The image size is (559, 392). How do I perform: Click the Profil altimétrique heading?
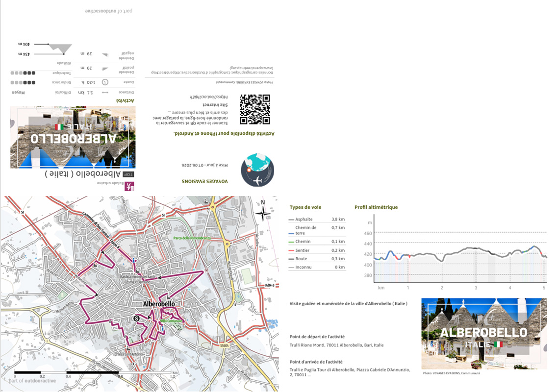pos(376,207)
